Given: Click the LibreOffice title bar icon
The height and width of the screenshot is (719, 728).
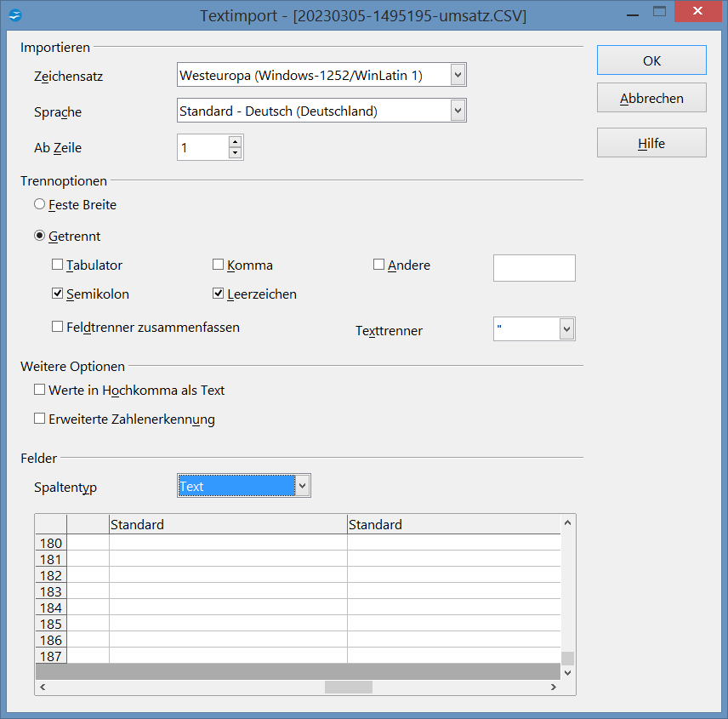Looking at the screenshot, I should [14, 15].
